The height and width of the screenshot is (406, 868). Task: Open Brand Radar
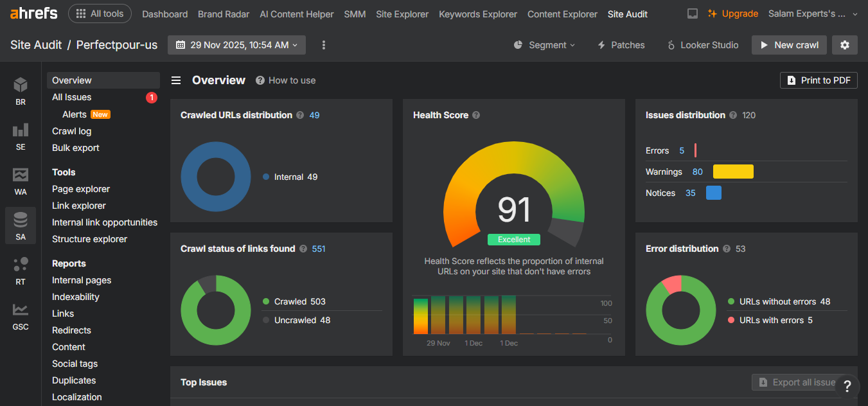[224, 13]
